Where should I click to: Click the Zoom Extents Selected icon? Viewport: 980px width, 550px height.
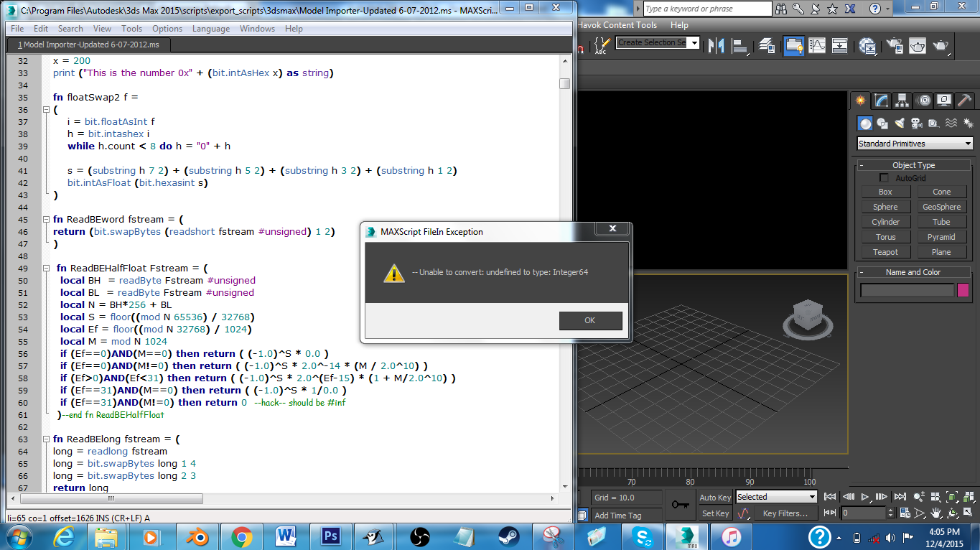click(x=952, y=497)
